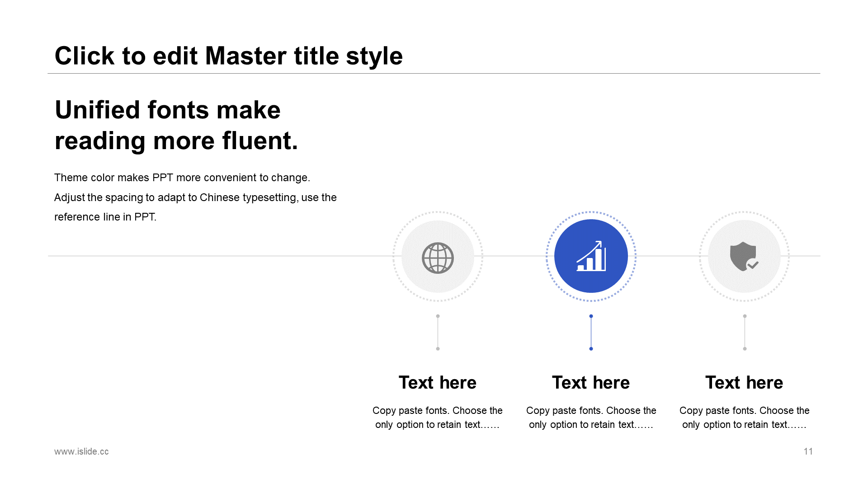Select the blue connector line below the chart icon
Image resolution: width=868 pixels, height=488 pixels.
(591, 333)
